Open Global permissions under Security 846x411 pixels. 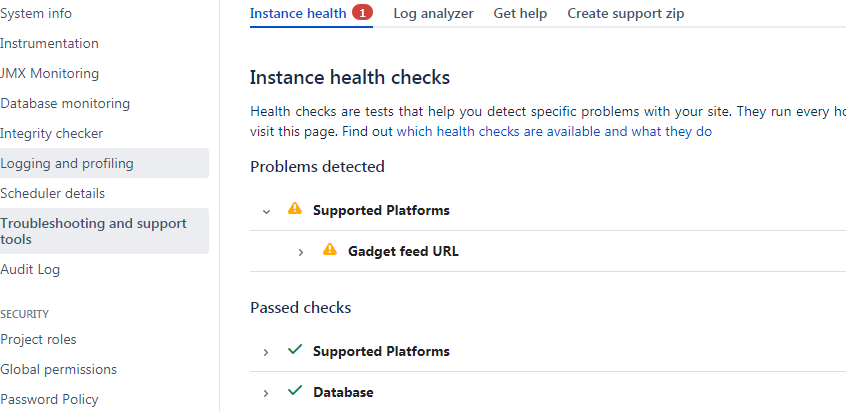103,369
